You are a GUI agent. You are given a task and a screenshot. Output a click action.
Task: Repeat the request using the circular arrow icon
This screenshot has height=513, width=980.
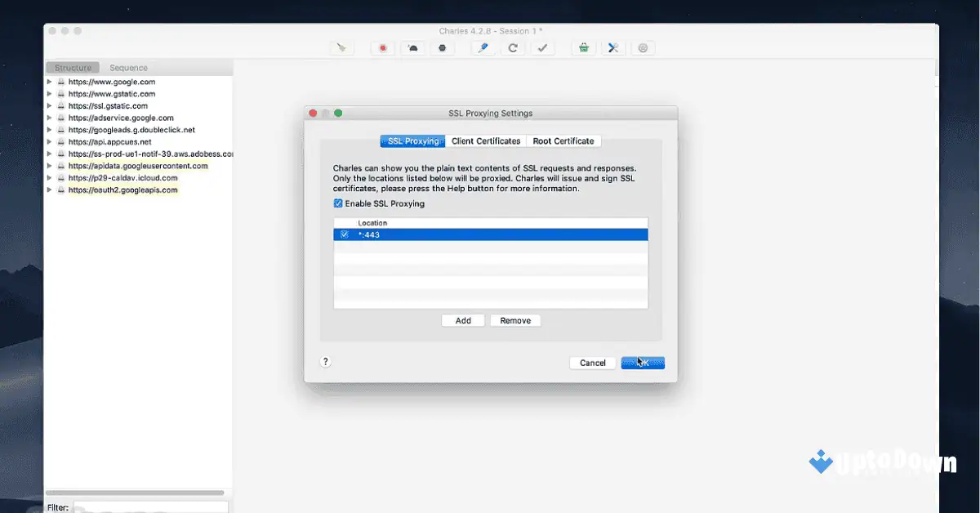click(x=513, y=47)
